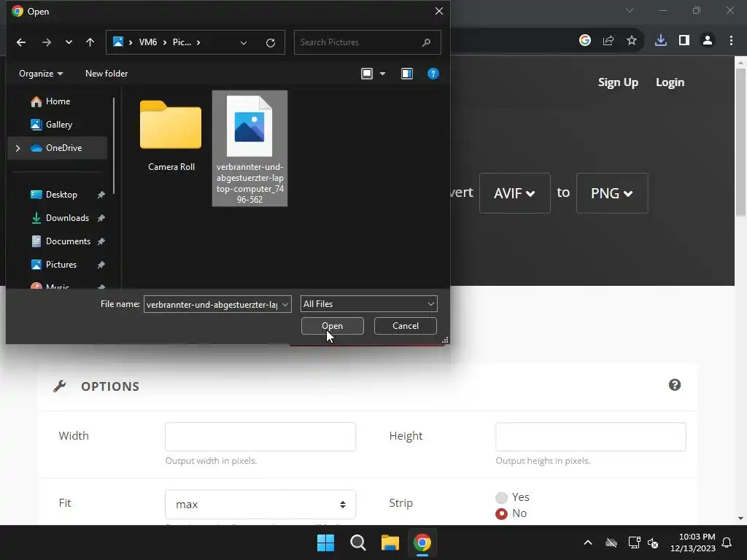This screenshot has width=747, height=560.
Task: Select Gallery in navigation pane
Action: click(59, 124)
